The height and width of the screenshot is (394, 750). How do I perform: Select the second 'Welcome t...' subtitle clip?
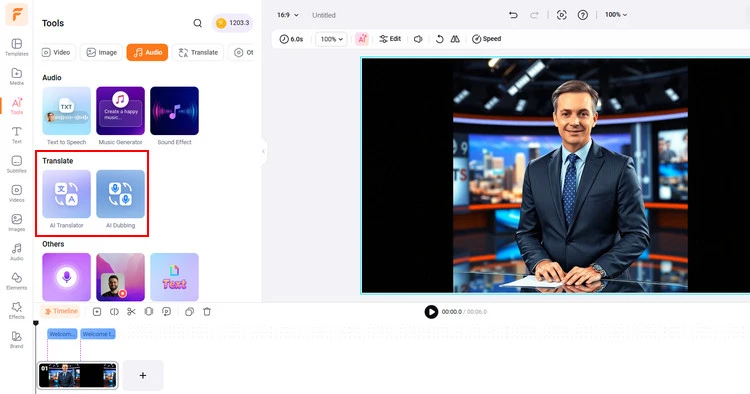[98, 334]
